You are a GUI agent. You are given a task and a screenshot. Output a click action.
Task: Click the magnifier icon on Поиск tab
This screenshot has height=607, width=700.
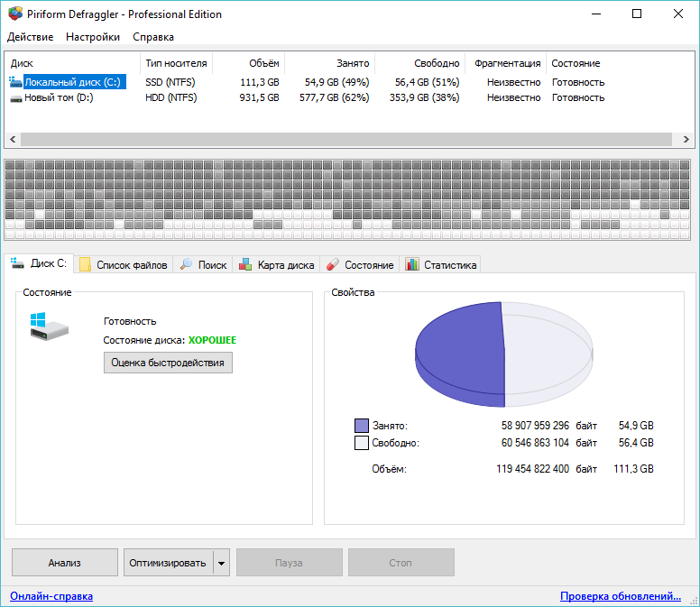187,265
